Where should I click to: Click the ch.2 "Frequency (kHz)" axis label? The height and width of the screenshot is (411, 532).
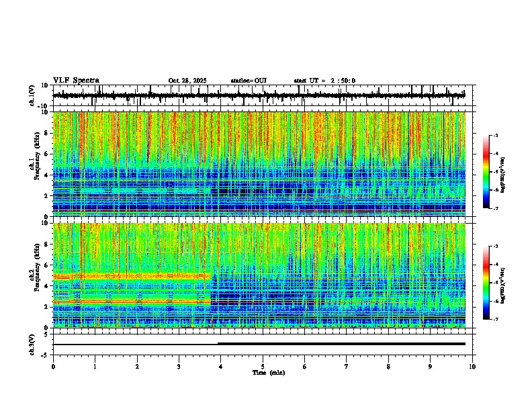click(37, 267)
